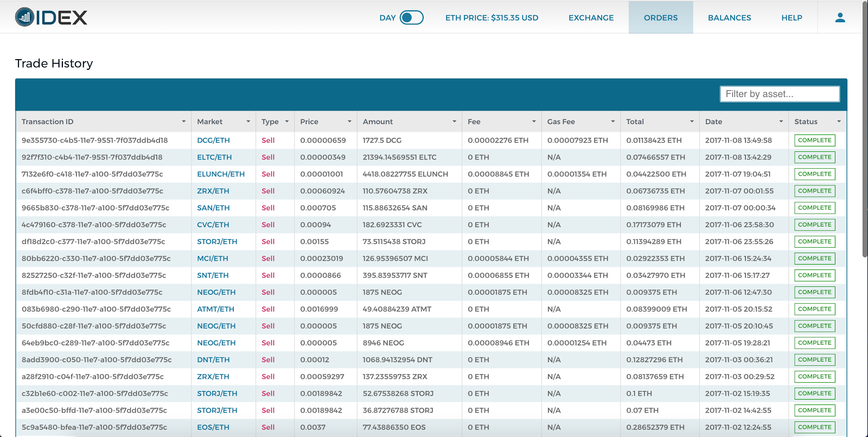Open the DNT/ETH market link

213,359
